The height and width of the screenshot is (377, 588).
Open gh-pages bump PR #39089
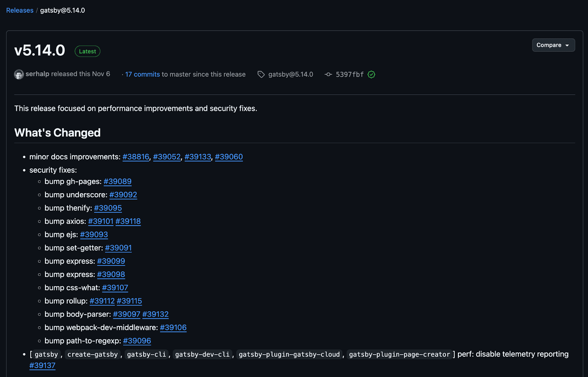click(118, 181)
